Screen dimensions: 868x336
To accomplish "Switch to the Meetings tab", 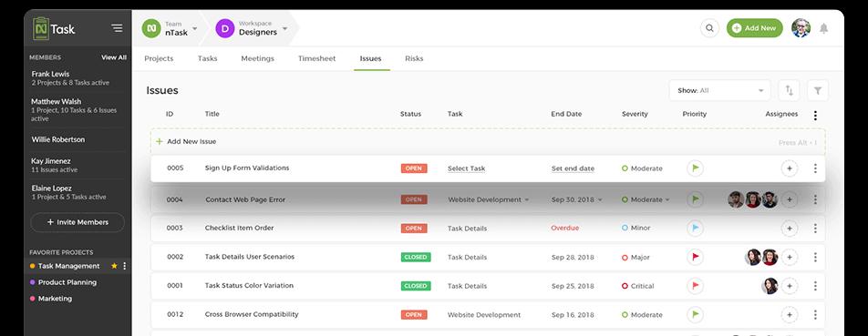I will click(257, 58).
